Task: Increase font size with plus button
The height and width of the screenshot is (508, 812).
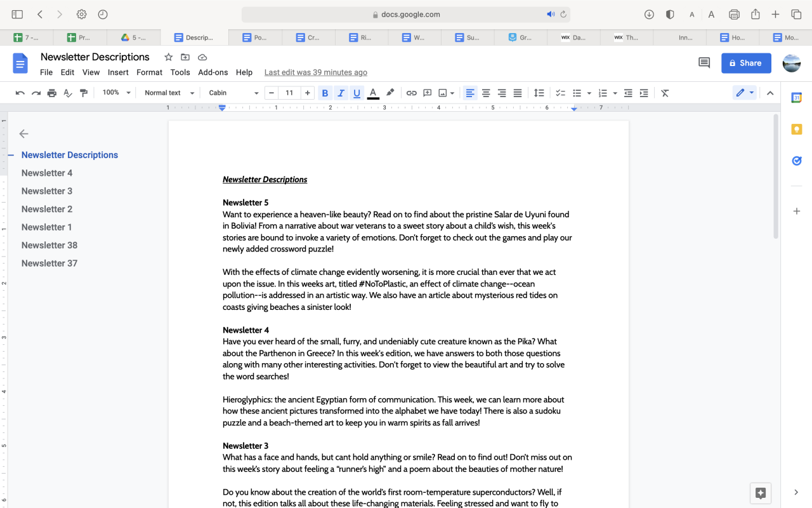Action: pyautogui.click(x=308, y=93)
